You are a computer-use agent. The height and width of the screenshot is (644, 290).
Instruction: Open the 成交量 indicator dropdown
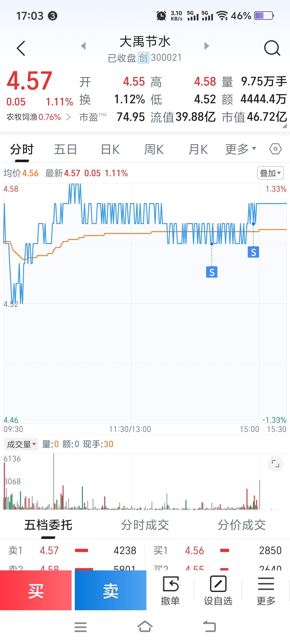(x=21, y=444)
